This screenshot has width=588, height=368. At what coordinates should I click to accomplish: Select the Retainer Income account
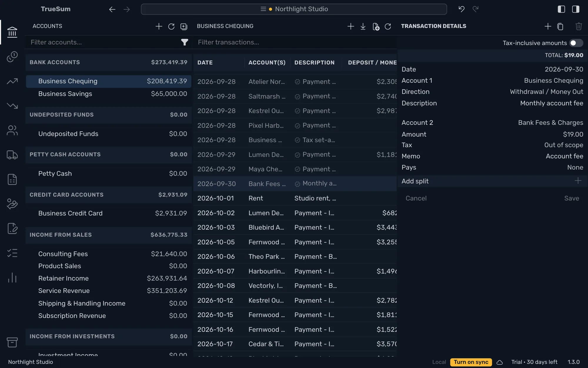(108, 278)
